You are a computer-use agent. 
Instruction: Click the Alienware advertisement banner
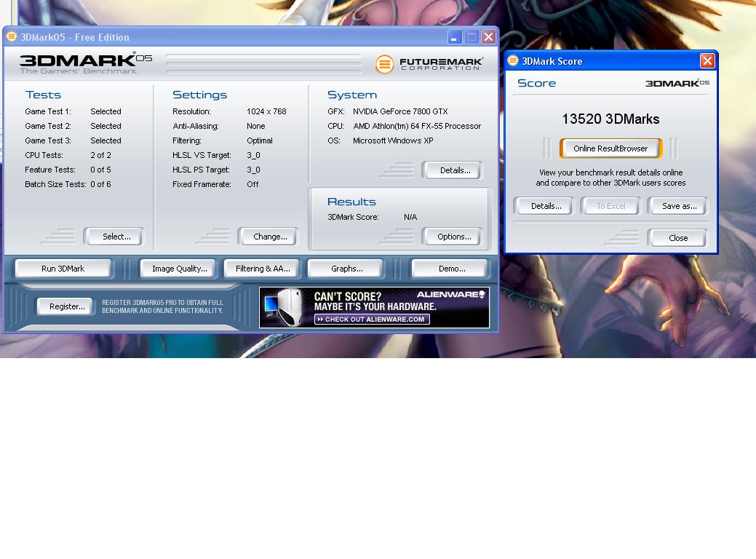point(374,307)
